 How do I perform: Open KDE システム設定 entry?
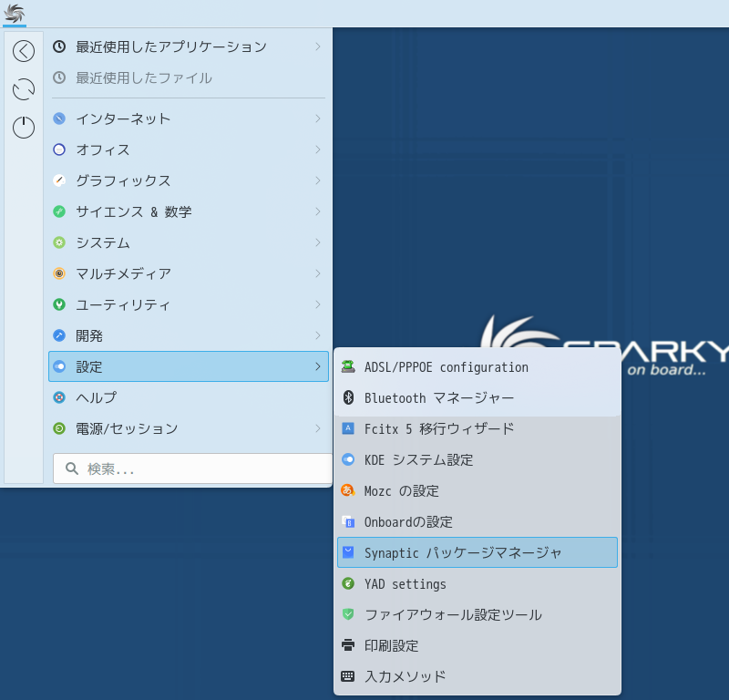click(x=477, y=459)
